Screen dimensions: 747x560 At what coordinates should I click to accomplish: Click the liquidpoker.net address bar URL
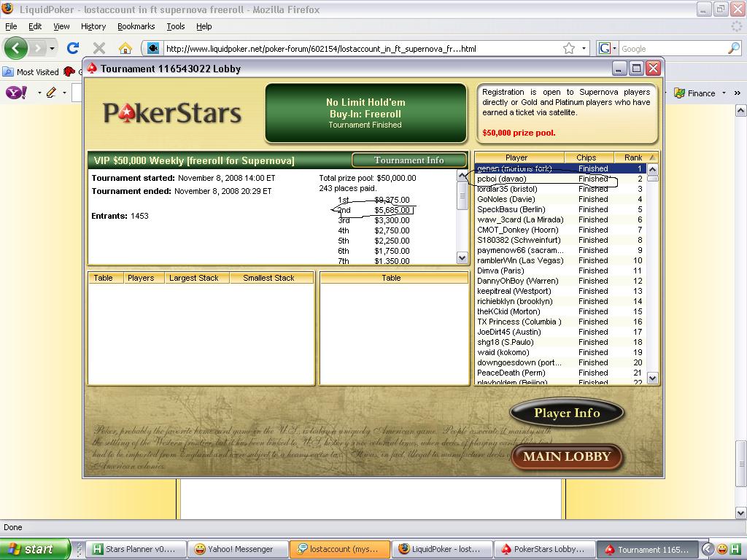321,49
